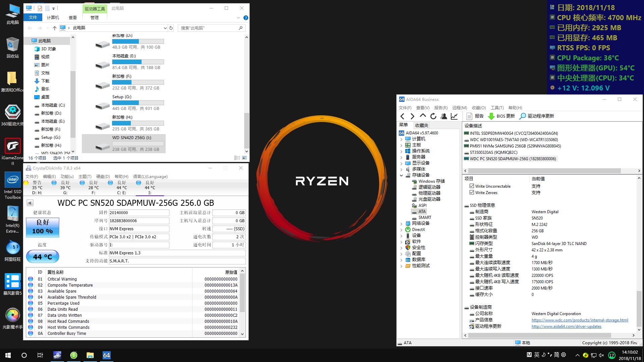Start a BIOS 更新 with the green arrow icon
Screen dimensions: 644x362
492,116
